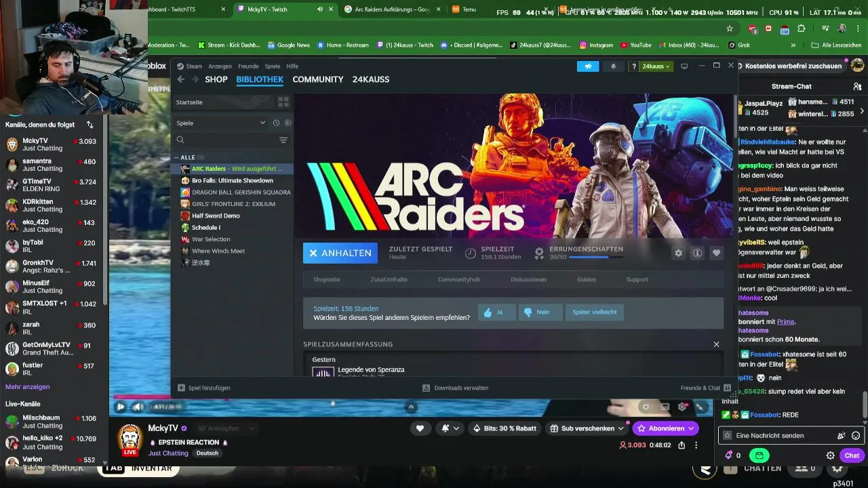
Task: Vote Ja to recommend ARC Raiders
Action: [497, 312]
